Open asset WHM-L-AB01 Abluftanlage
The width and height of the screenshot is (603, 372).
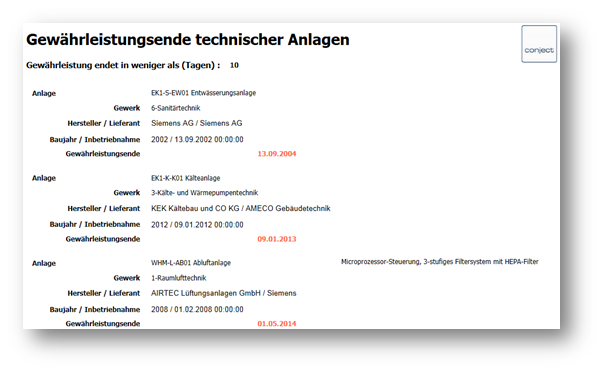[x=191, y=263]
